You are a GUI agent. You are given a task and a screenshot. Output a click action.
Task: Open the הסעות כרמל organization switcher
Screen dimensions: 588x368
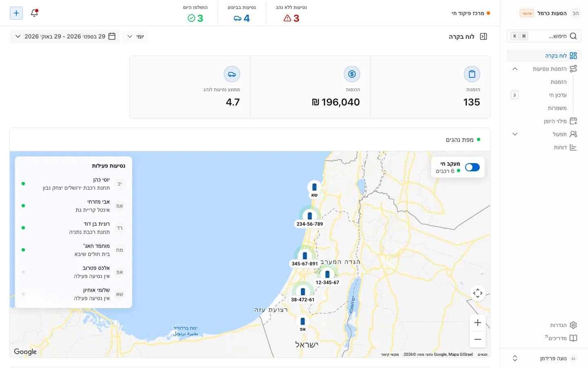pyautogui.click(x=550, y=13)
